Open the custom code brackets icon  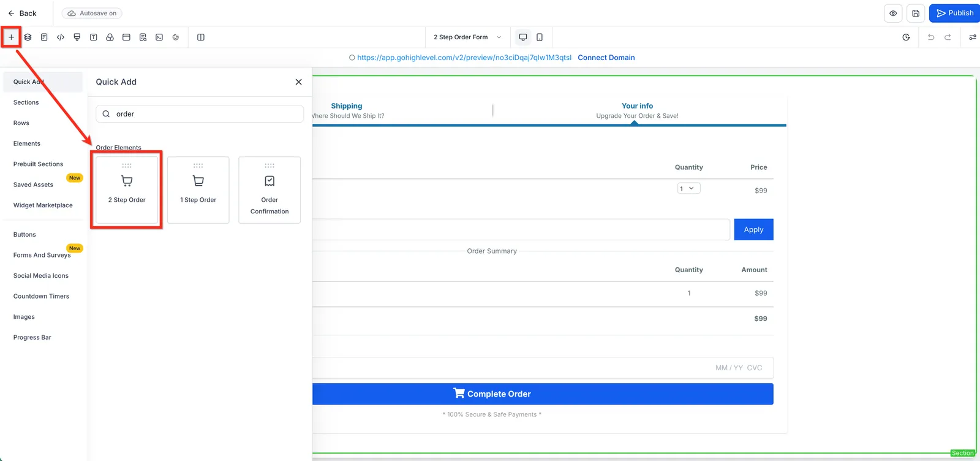pyautogui.click(x=61, y=37)
